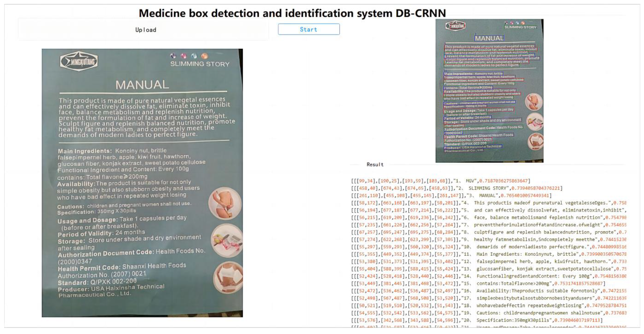Click the large MANUAL heading in uploaded image
This screenshot has height=334, width=644.
coord(142,85)
